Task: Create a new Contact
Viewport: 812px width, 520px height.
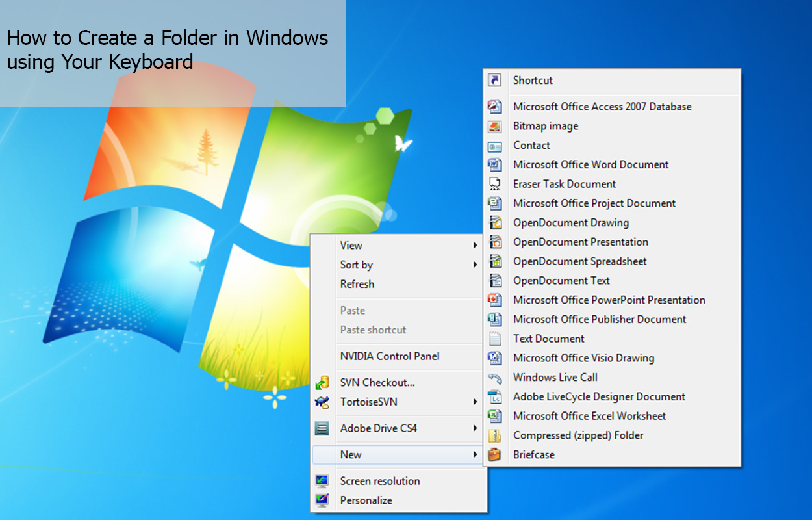Action: tap(612, 146)
